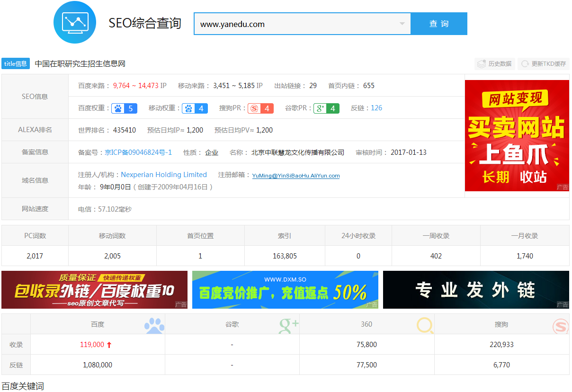
Task: Focus the www.yanedu.com search input
Action: click(x=302, y=24)
